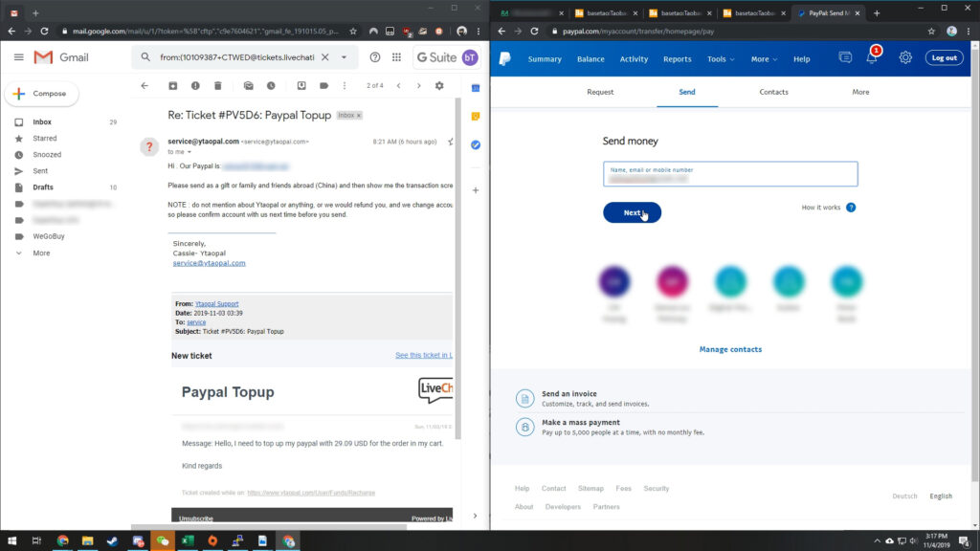This screenshot has width=980, height=551.
Task: Open the PayPal Balance menu item
Action: click(x=590, y=59)
